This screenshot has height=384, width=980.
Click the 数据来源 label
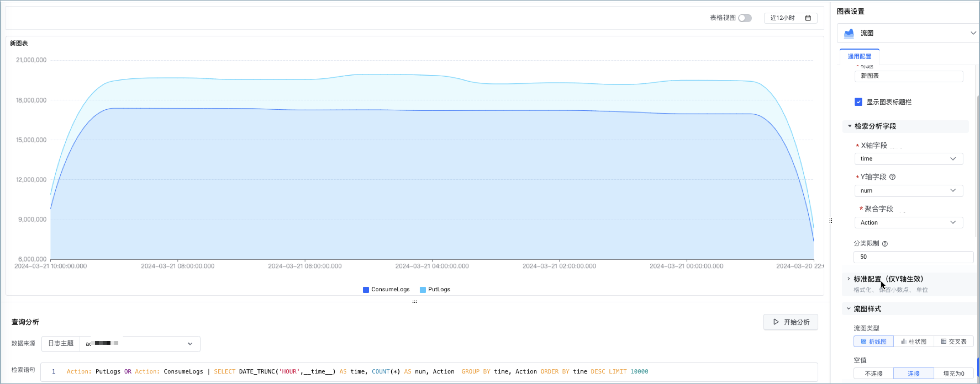click(x=23, y=343)
